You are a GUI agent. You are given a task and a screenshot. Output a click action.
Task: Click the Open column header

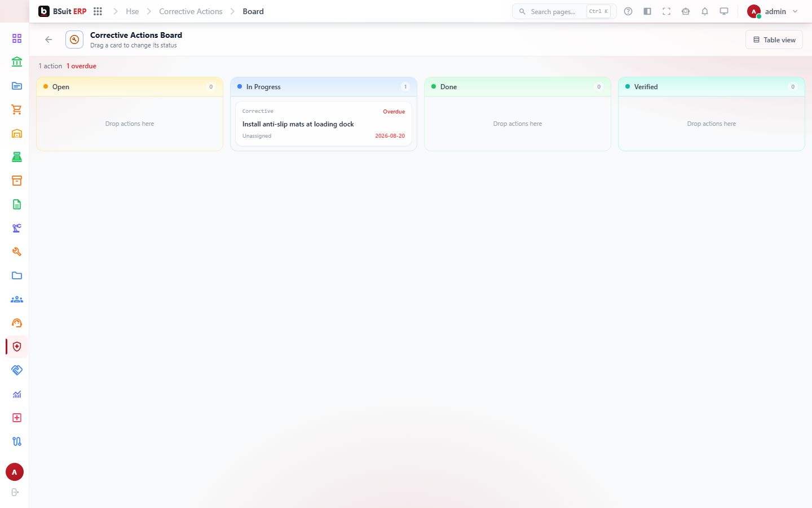point(130,87)
